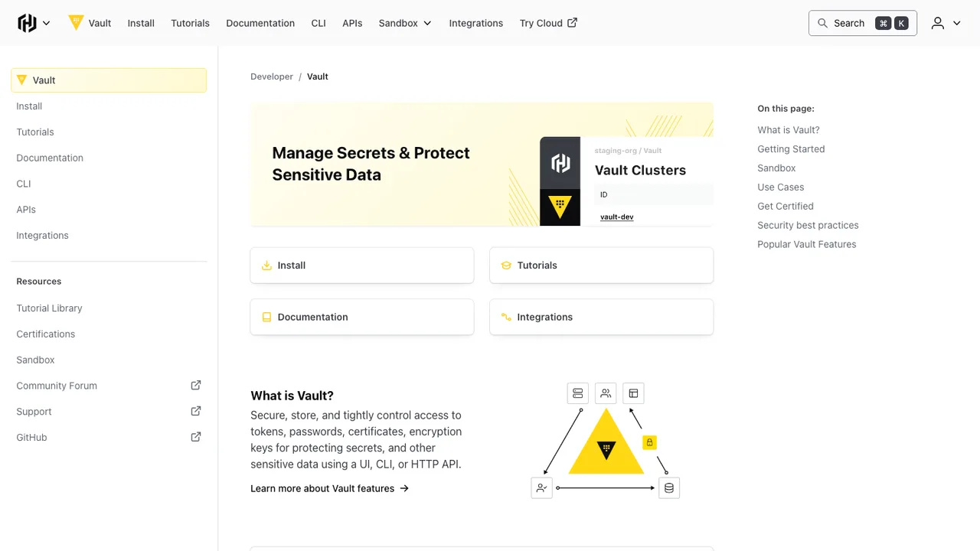This screenshot has width=980, height=551.
Task: Go to APIs in the top navigation
Action: click(352, 23)
